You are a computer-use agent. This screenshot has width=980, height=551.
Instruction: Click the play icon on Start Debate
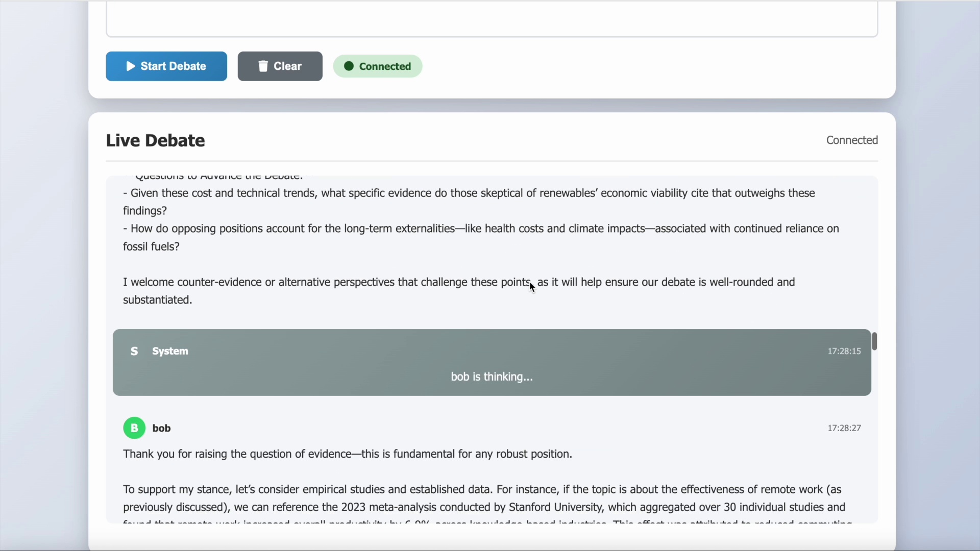tap(131, 66)
